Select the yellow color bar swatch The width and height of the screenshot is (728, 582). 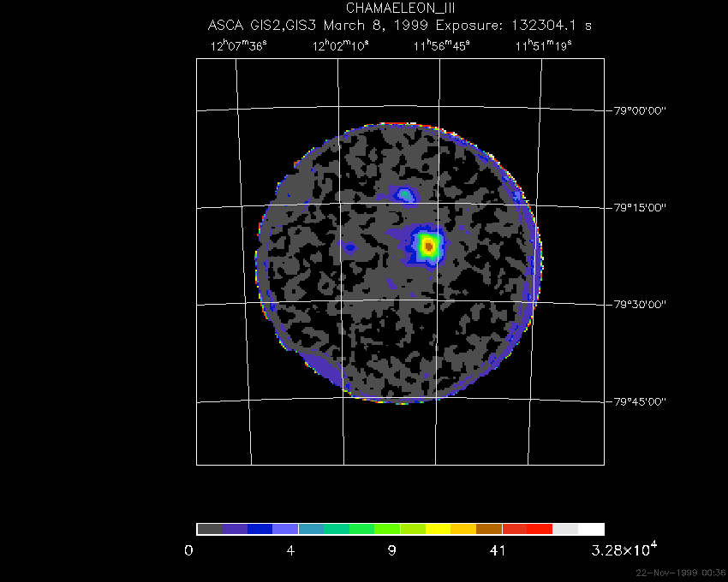[x=438, y=529]
